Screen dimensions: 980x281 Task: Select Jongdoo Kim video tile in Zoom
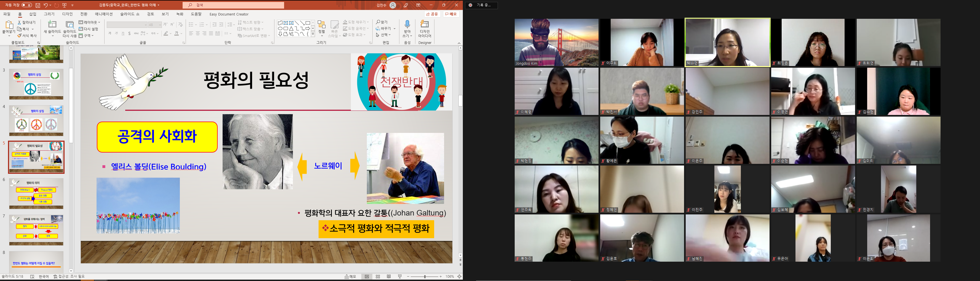(x=556, y=42)
